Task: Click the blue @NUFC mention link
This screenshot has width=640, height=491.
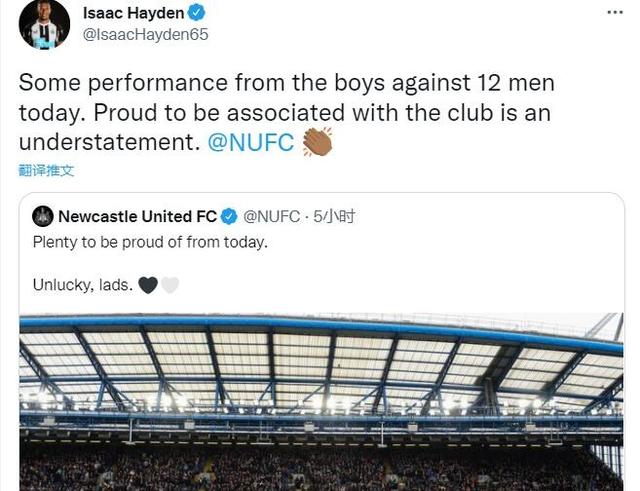Action: (250, 143)
